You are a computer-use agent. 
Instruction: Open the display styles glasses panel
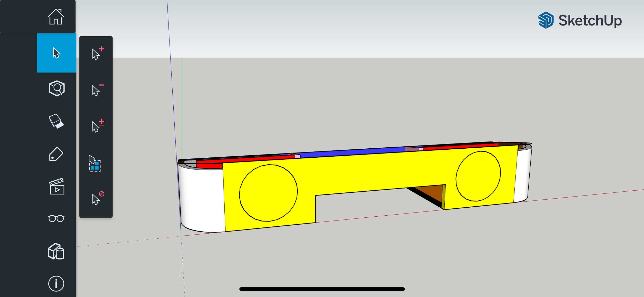pos(56,218)
